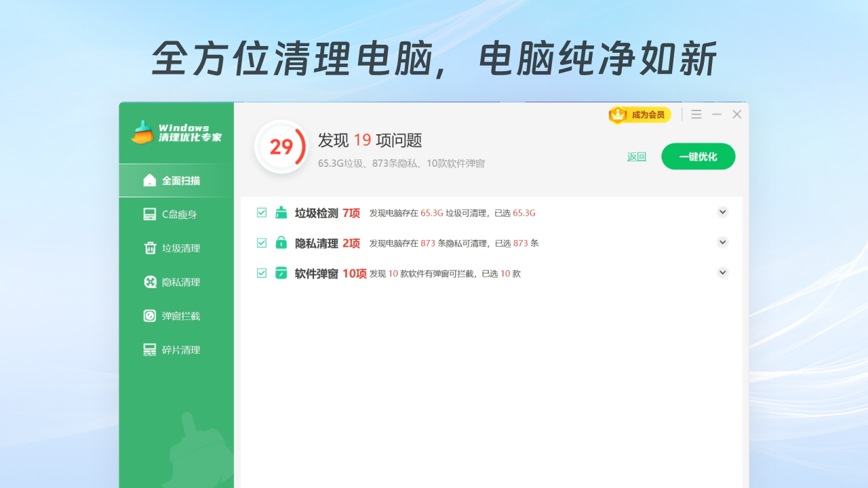Viewport: 868px width, 488px height.
Task: Click the green broom icon beside 垃圾检测
Action: [x=281, y=212]
